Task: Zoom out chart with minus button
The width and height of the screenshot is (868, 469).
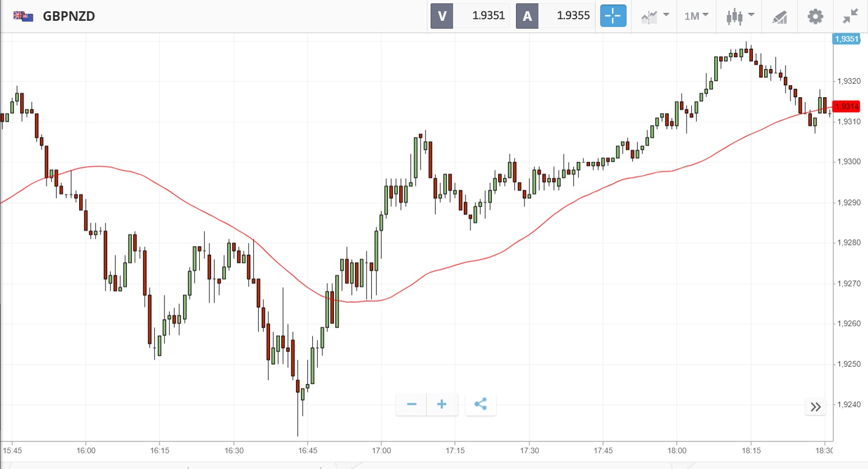Action: click(x=412, y=404)
